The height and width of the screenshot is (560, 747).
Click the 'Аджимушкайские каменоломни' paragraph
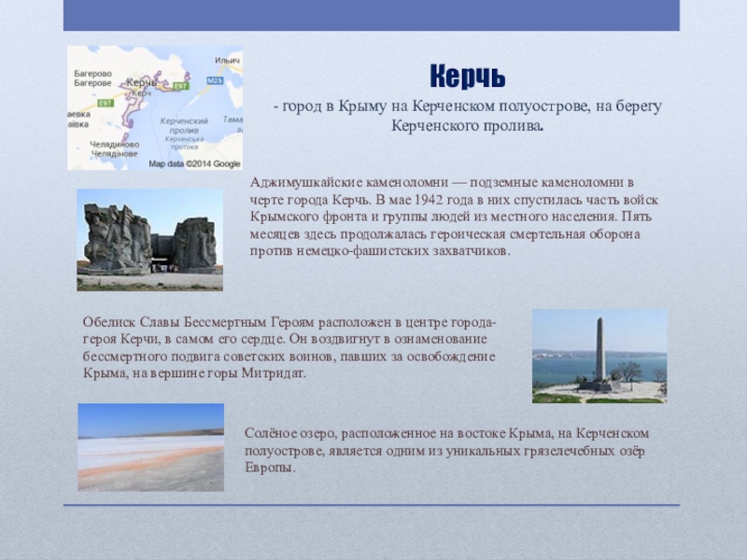[x=454, y=217]
